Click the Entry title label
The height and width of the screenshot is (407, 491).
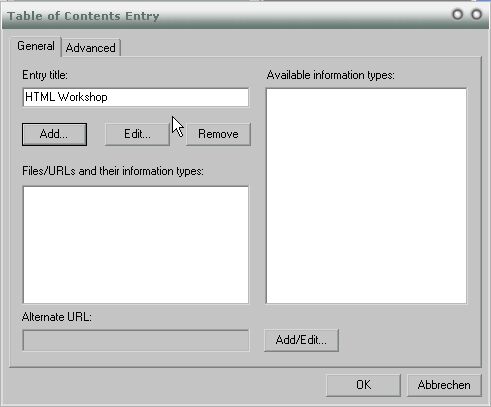click(45, 75)
